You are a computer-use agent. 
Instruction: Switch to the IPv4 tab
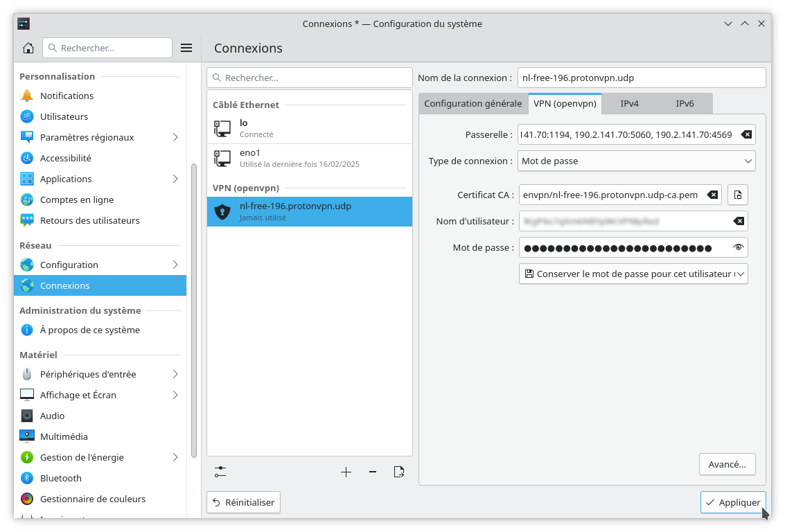pos(629,103)
